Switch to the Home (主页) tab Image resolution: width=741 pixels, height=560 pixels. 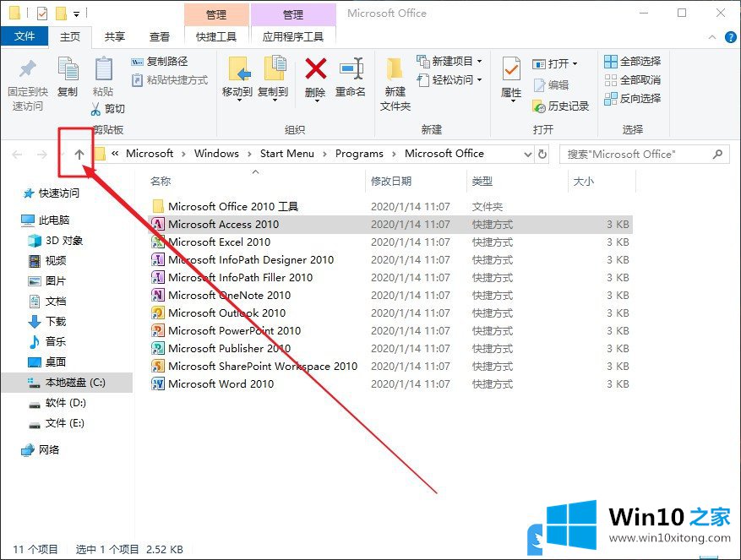[x=70, y=36]
